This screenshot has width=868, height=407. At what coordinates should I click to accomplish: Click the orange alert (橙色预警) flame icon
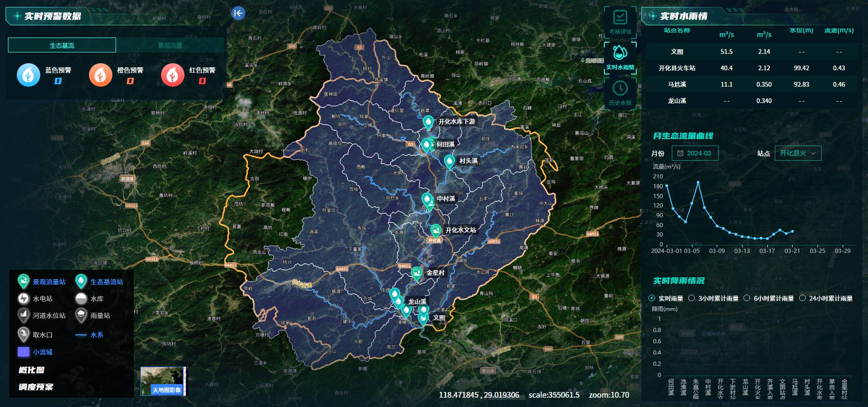[x=101, y=75]
